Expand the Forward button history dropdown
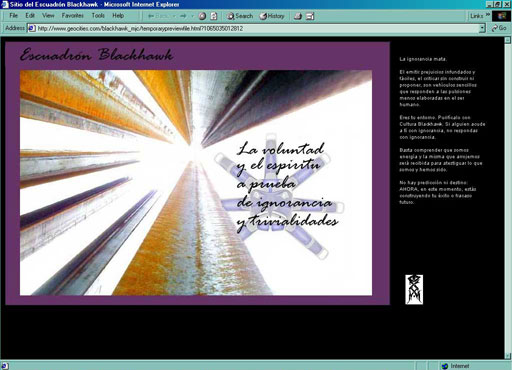Viewport: 512px width, 370px height. [x=192, y=16]
